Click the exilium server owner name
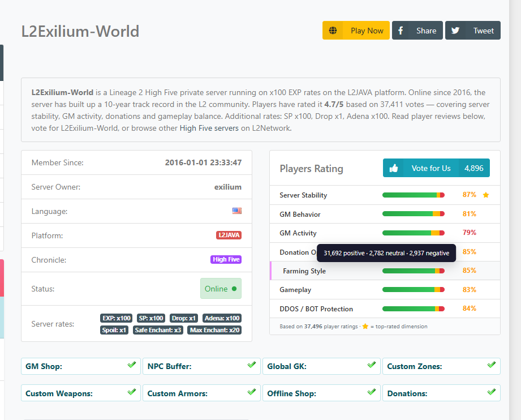The width and height of the screenshot is (521, 420). click(228, 187)
